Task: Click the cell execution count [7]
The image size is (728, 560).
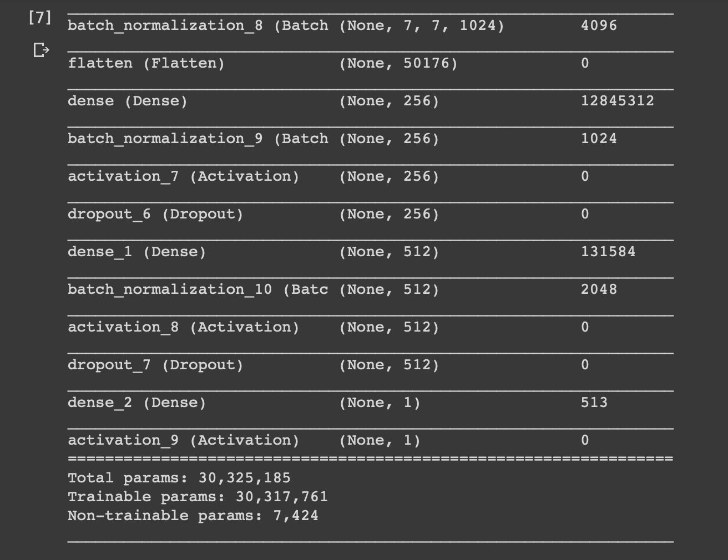Action: click(x=40, y=18)
